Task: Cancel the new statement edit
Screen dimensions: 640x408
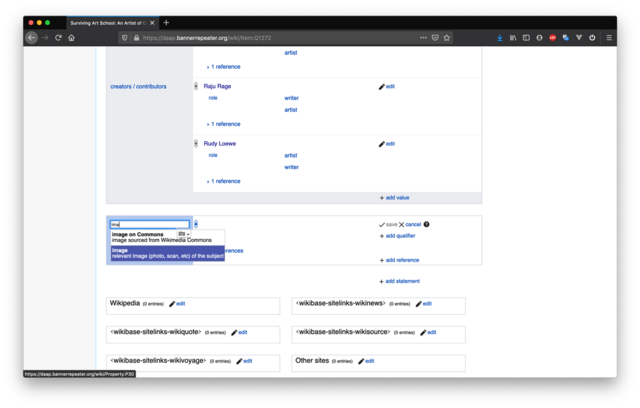Action: click(410, 224)
